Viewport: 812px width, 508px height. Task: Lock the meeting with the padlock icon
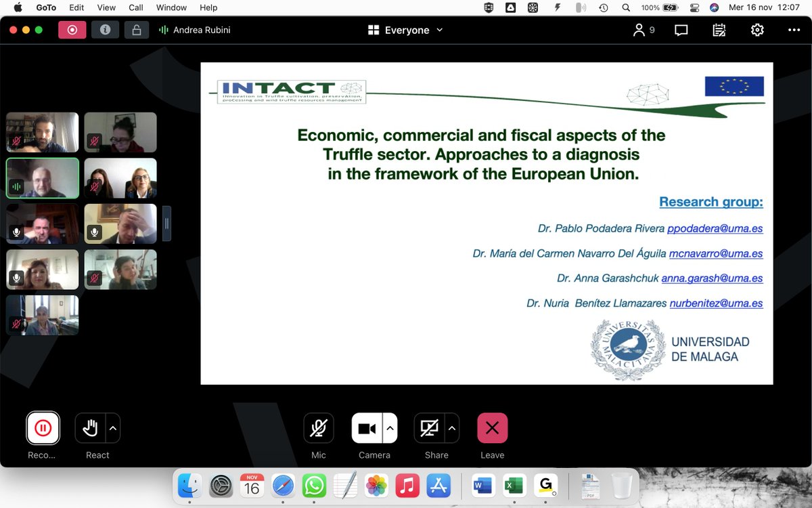(x=137, y=30)
